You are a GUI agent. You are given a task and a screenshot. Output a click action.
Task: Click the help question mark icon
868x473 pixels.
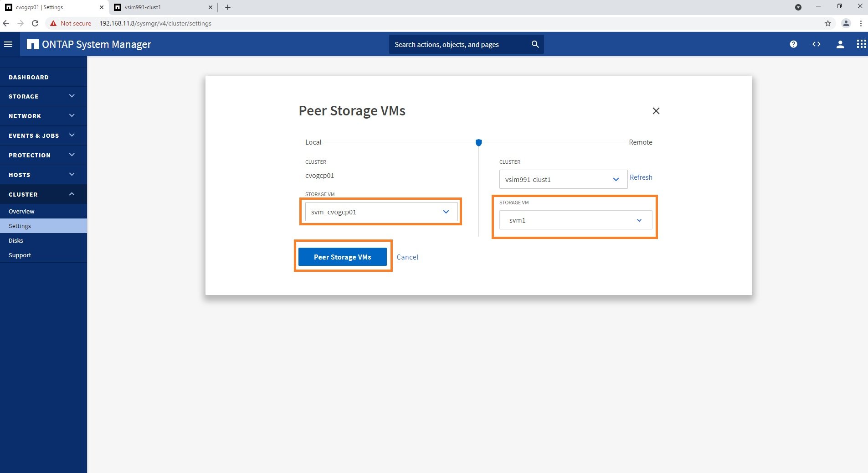793,44
